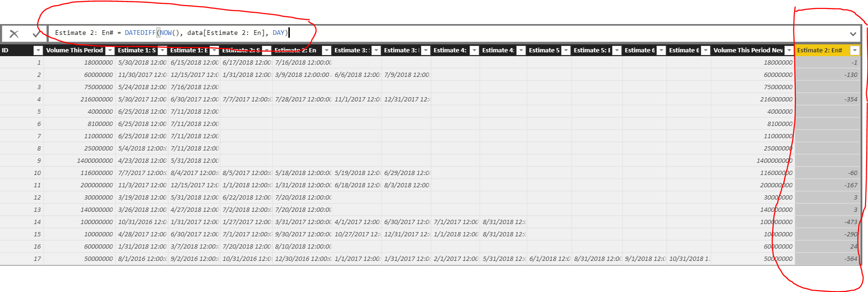The image size is (868, 292).
Task: Click the 8/10/2018 date cell
Action: (x=303, y=247)
